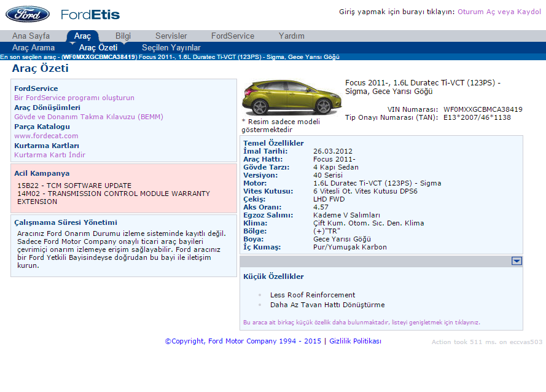Click the LHD FWD drive value

point(329,199)
